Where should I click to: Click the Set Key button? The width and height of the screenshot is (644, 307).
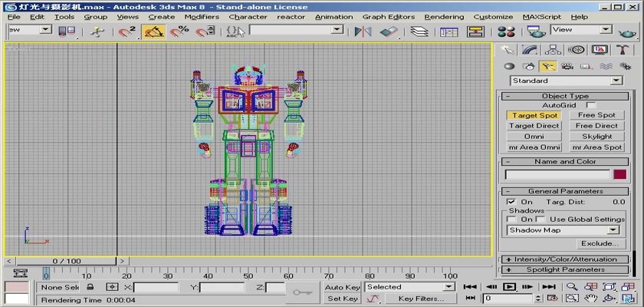(x=342, y=299)
